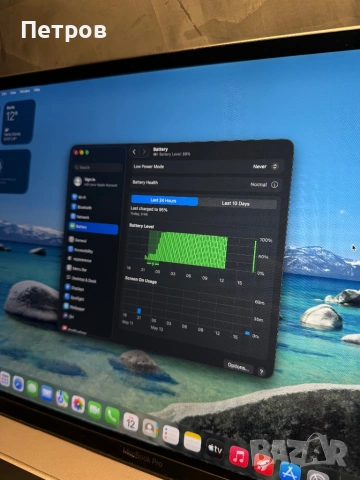Switch to Last 10 Days tab
Screen dimensions: 360x480
[x=237, y=203]
